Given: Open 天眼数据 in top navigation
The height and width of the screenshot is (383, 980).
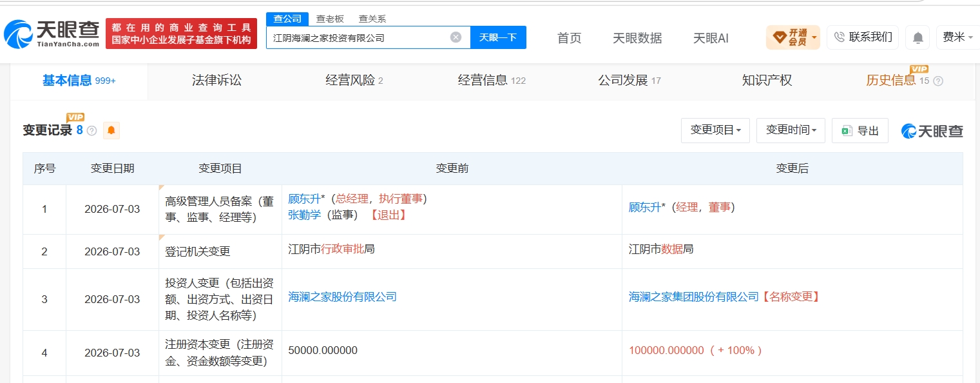Looking at the screenshot, I should [637, 38].
